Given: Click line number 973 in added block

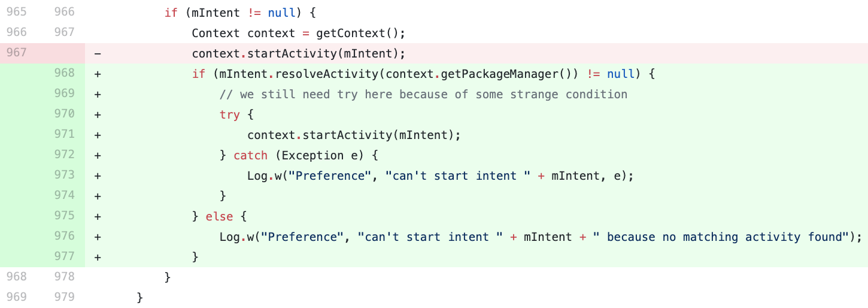Looking at the screenshot, I should [64, 175].
